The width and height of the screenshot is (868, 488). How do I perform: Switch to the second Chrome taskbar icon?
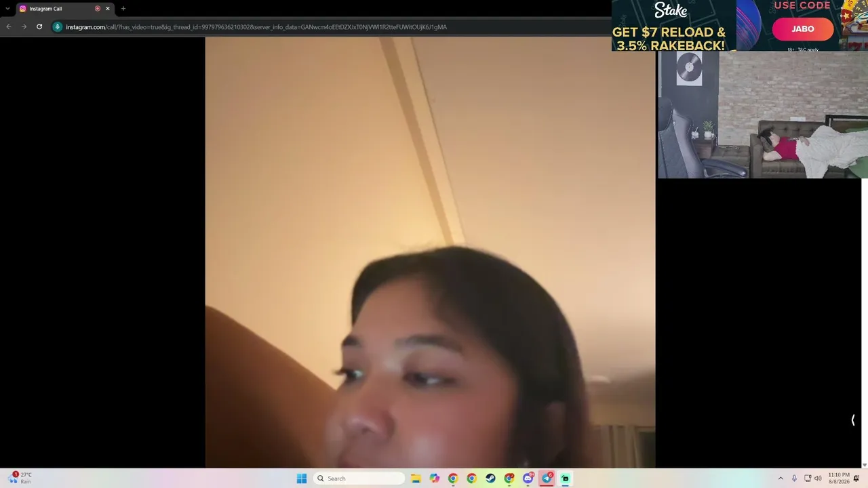point(472,479)
